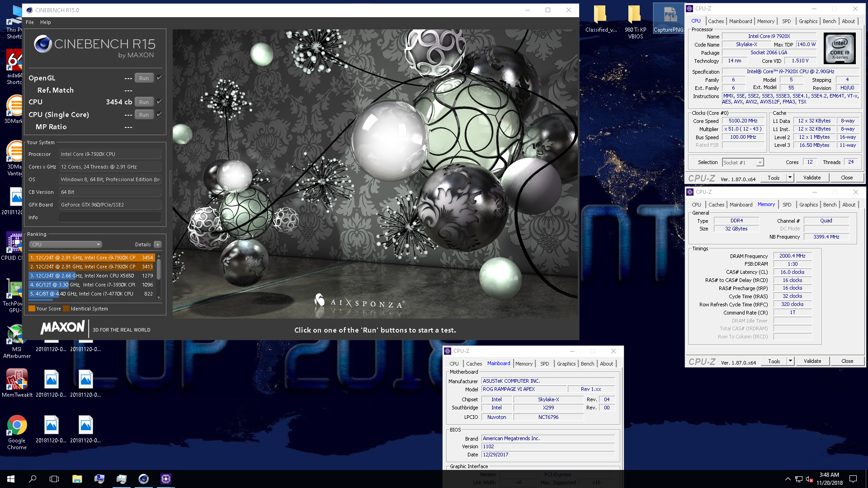
Task: Switch to CPU tab in CPU-Z mainboard window
Action: tap(454, 364)
